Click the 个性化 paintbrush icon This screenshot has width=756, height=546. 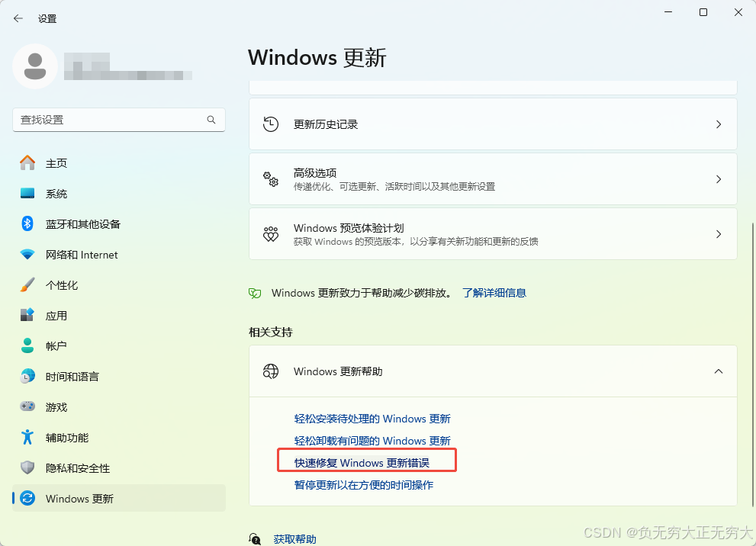click(x=27, y=284)
